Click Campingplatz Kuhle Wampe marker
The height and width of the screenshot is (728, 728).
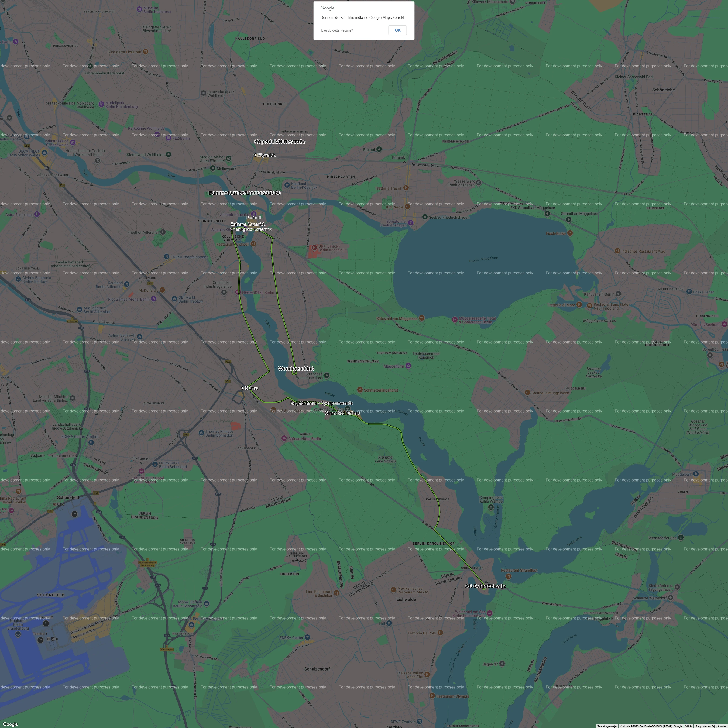coord(491,507)
